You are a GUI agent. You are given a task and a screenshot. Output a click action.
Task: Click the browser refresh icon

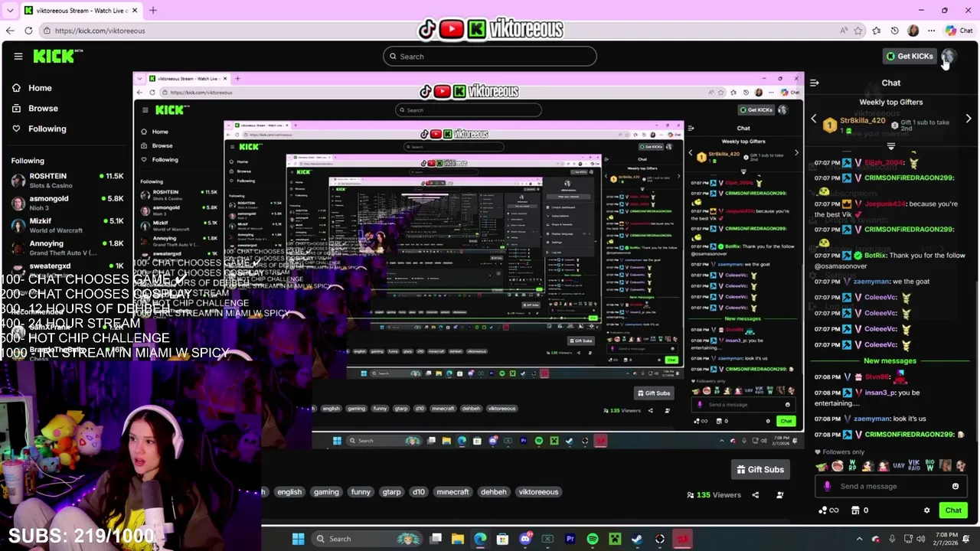click(x=28, y=31)
